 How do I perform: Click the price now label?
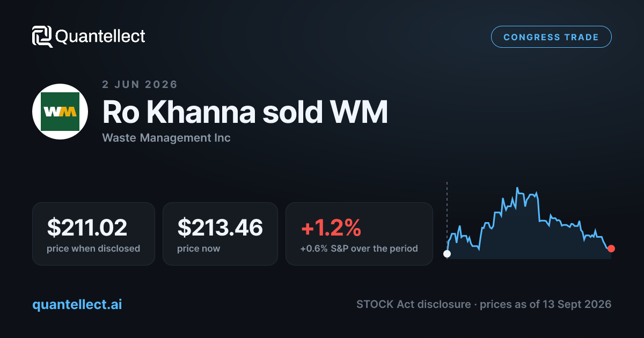coord(199,248)
